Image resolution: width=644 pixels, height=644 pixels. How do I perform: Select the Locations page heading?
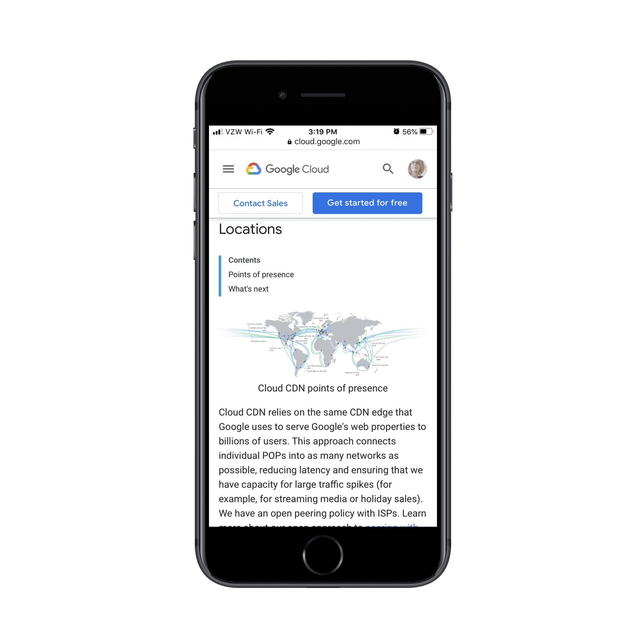click(250, 229)
